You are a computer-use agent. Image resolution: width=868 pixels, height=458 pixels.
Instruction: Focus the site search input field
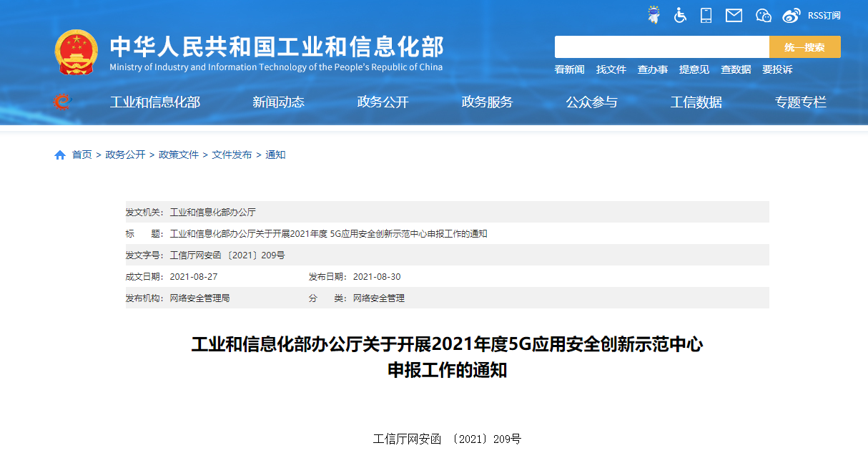(x=661, y=47)
